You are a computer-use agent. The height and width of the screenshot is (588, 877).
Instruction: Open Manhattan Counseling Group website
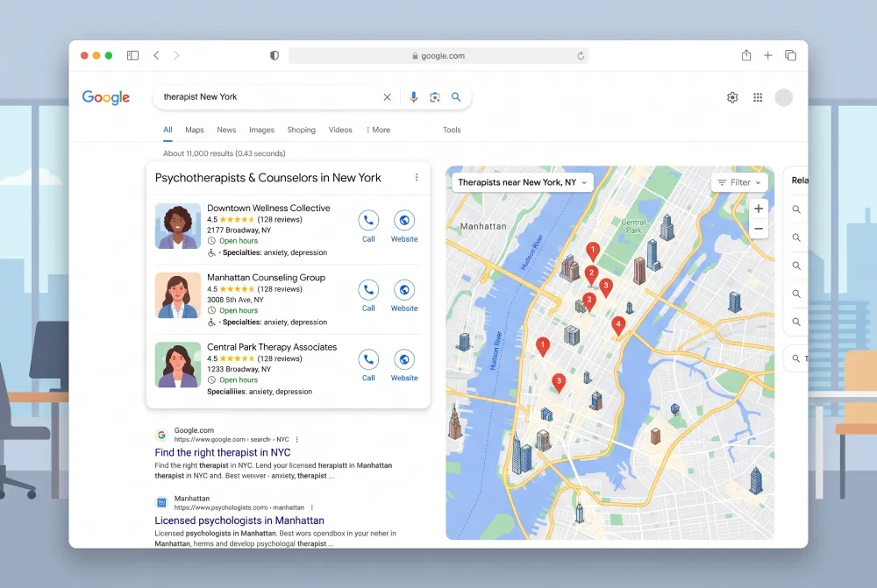tap(403, 295)
